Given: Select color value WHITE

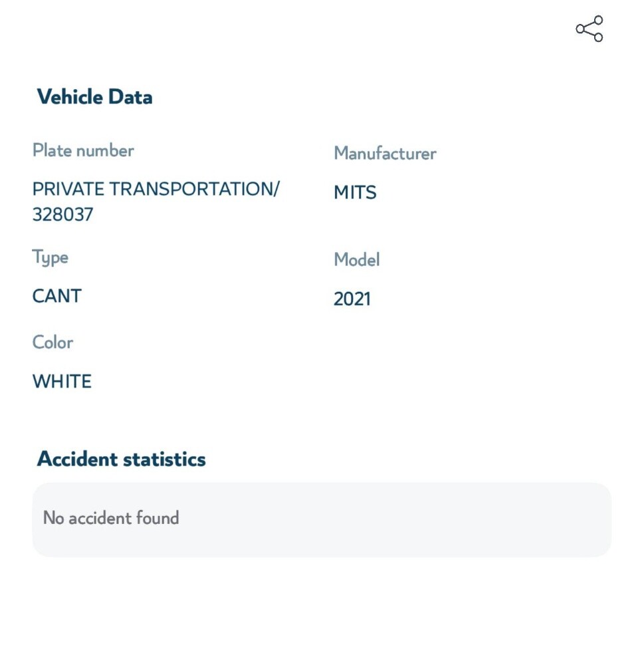Looking at the screenshot, I should click(x=62, y=381).
